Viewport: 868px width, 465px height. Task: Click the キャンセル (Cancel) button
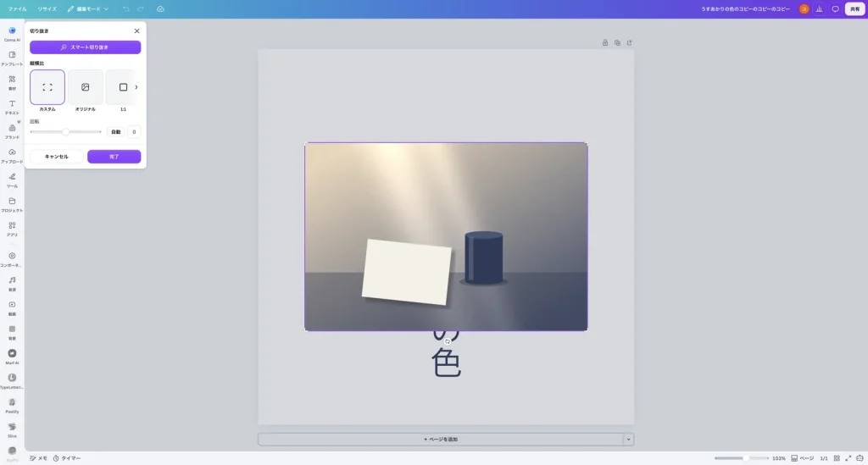(57, 157)
